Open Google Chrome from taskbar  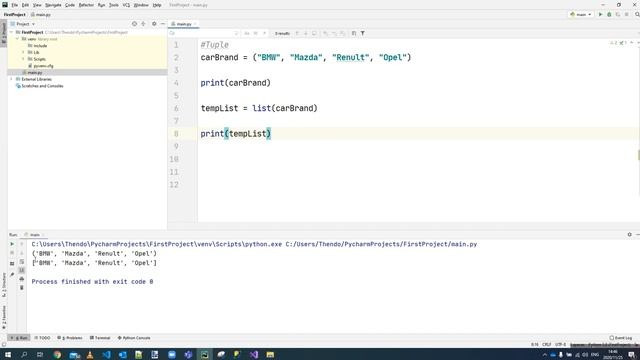tap(57, 355)
